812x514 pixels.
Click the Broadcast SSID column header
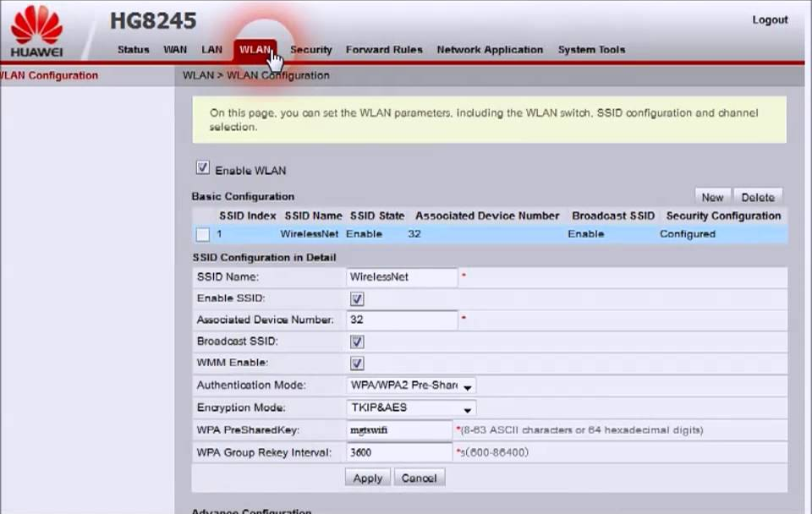pos(613,216)
